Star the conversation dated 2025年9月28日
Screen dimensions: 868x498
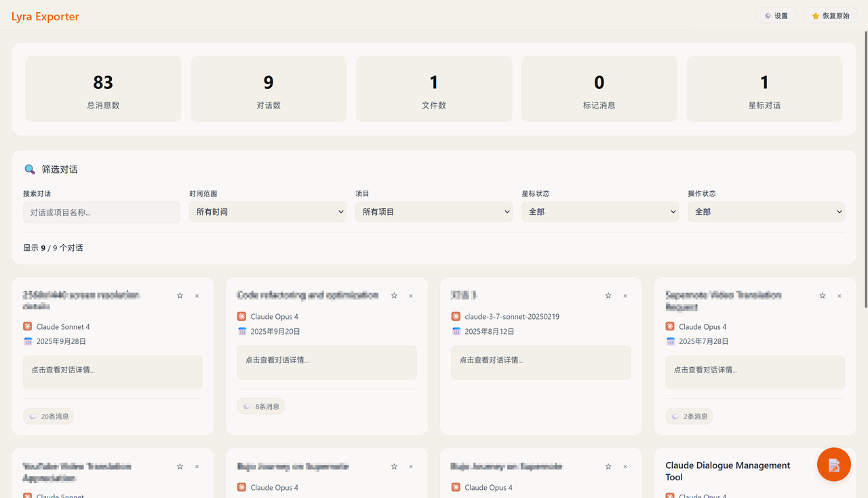click(x=180, y=296)
